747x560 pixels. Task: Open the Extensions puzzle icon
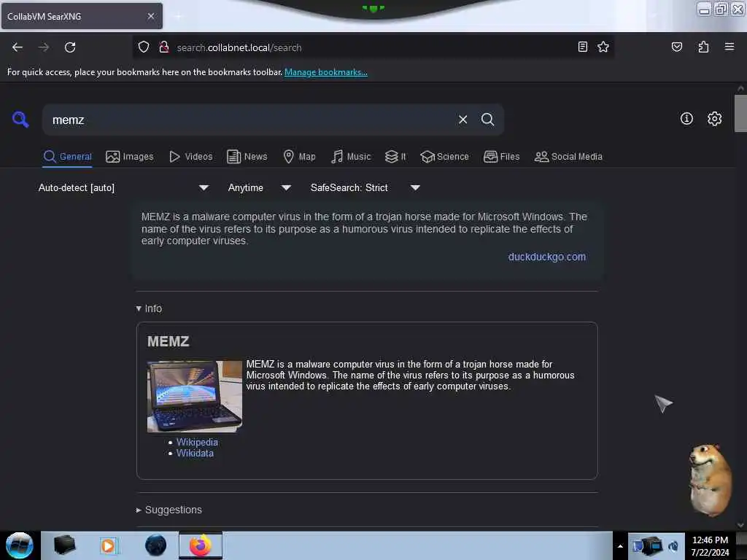(703, 47)
